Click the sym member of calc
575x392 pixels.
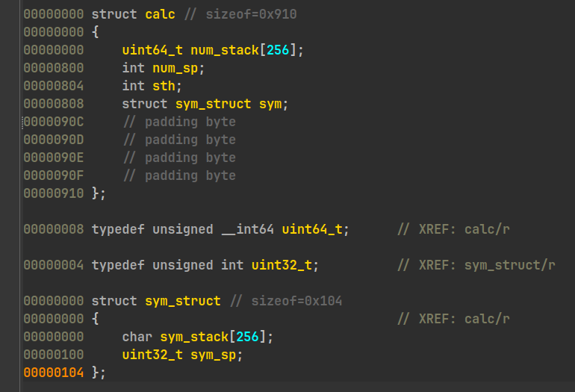(x=269, y=104)
